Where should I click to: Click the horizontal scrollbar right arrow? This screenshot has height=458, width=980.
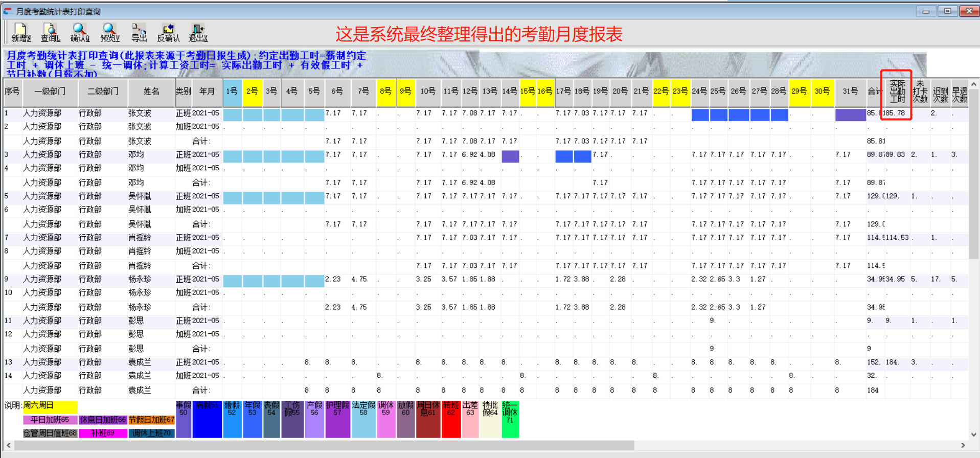tap(963, 445)
